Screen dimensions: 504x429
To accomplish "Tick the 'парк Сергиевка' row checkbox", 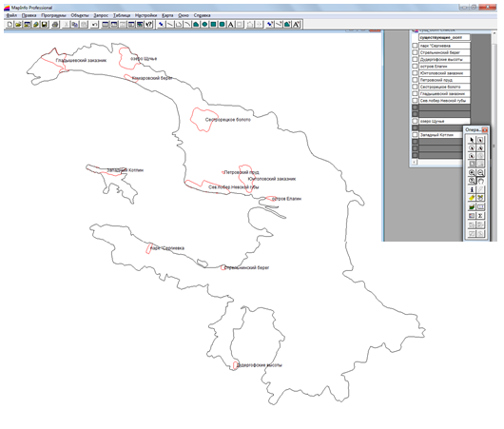I will tap(415, 46).
